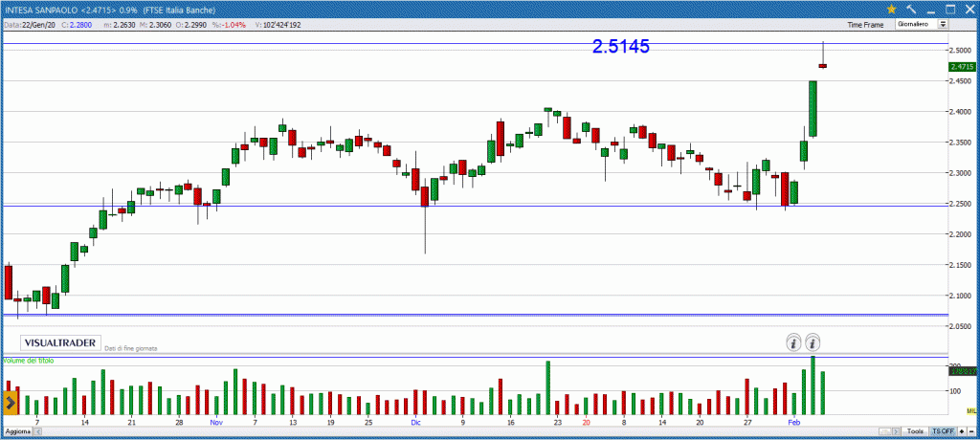The height and width of the screenshot is (440, 980).
Task: Click the second info icon near February
Action: click(x=813, y=342)
